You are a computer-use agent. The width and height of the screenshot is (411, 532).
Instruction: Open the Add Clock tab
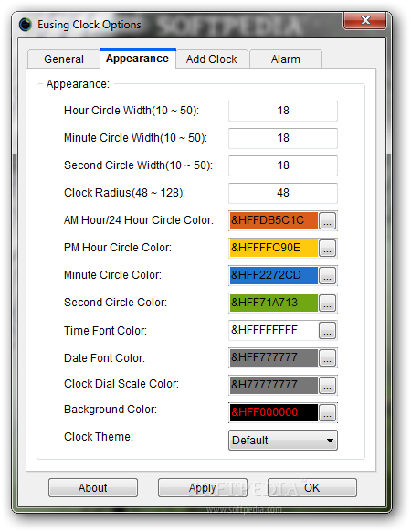pos(212,59)
